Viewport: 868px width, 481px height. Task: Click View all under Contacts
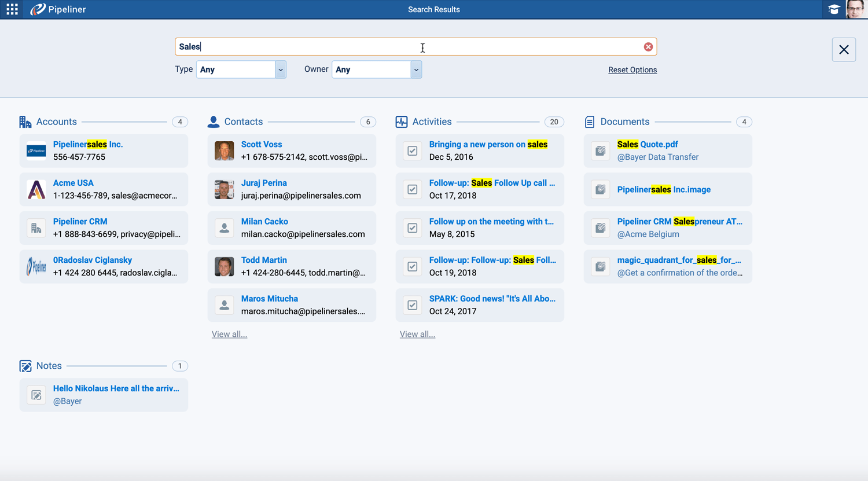coord(229,335)
